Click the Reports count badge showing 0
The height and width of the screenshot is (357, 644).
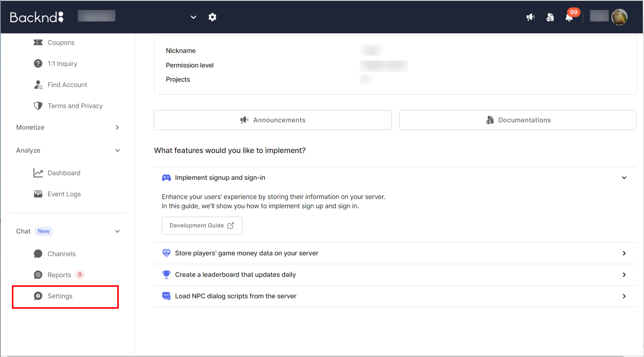click(80, 275)
